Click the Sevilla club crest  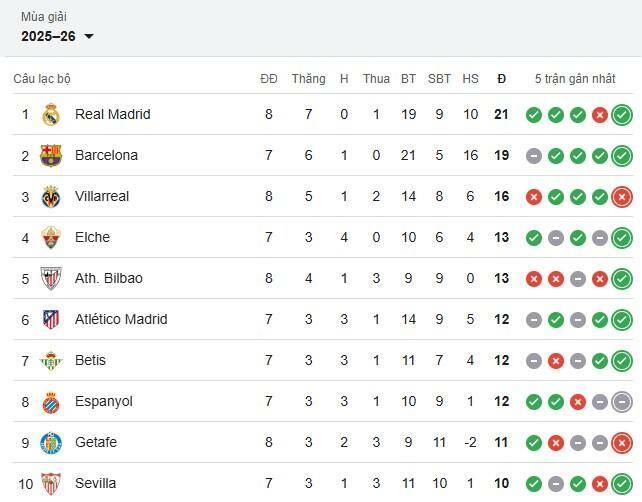[51, 483]
